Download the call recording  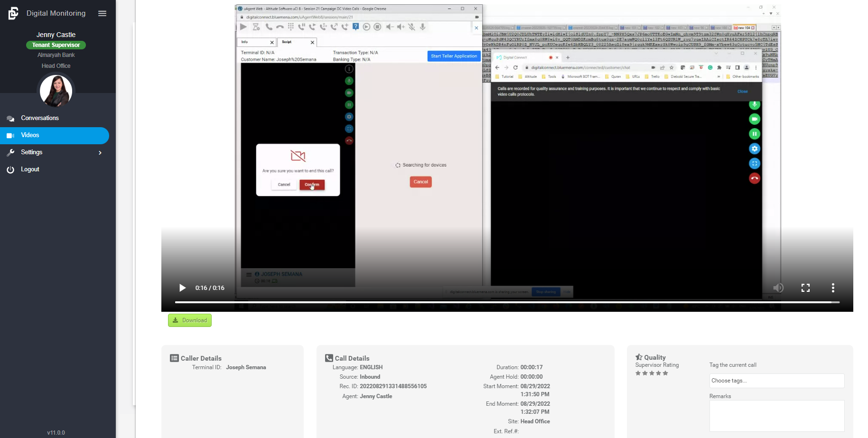[190, 320]
